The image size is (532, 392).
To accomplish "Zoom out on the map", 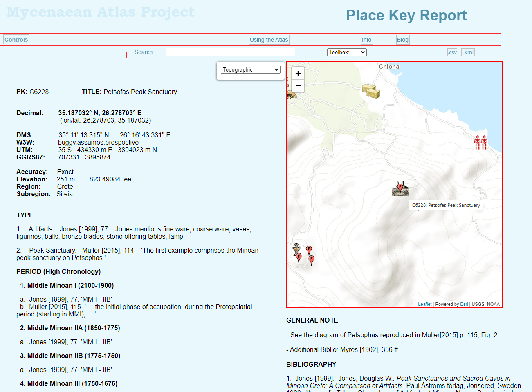I will point(298,86).
